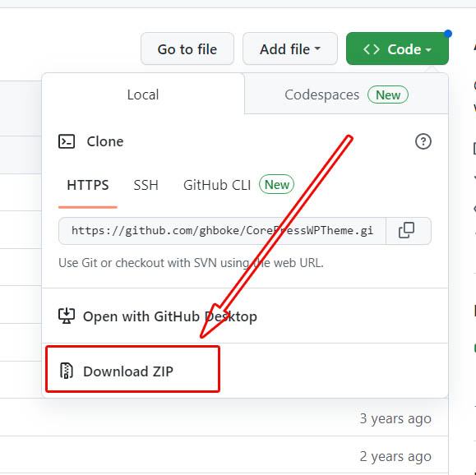Image resolution: width=476 pixels, height=475 pixels.
Task: Click the New badge beside GitHub CLI
Action: coord(276,184)
